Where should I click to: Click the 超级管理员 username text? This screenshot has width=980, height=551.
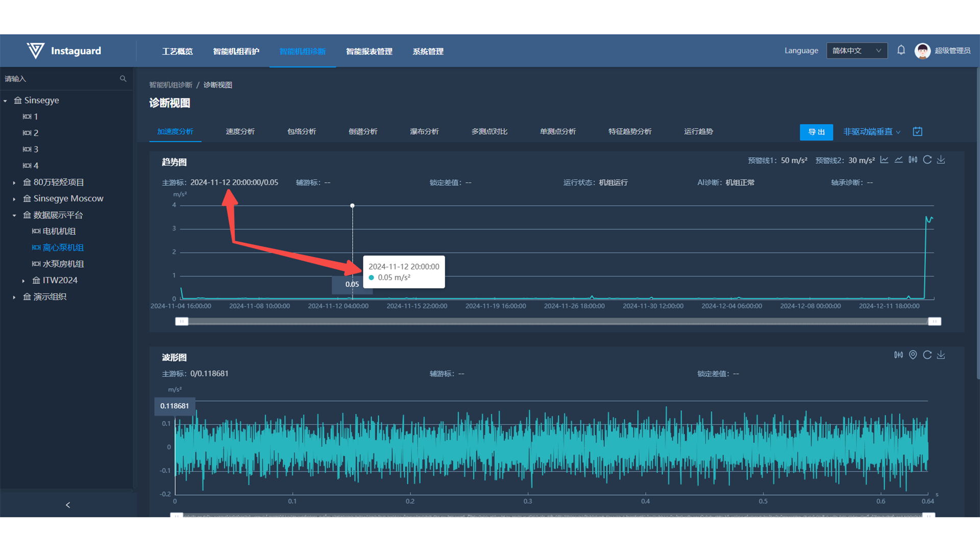click(952, 51)
